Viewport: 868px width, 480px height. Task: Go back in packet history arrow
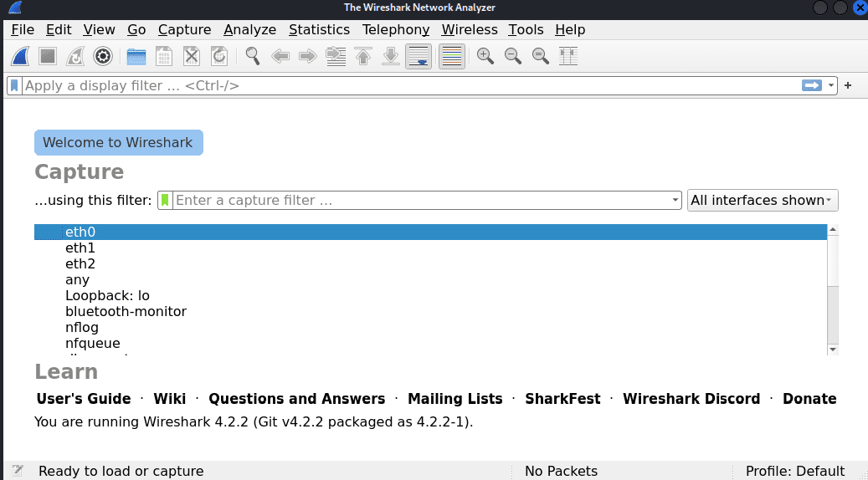[x=280, y=56]
